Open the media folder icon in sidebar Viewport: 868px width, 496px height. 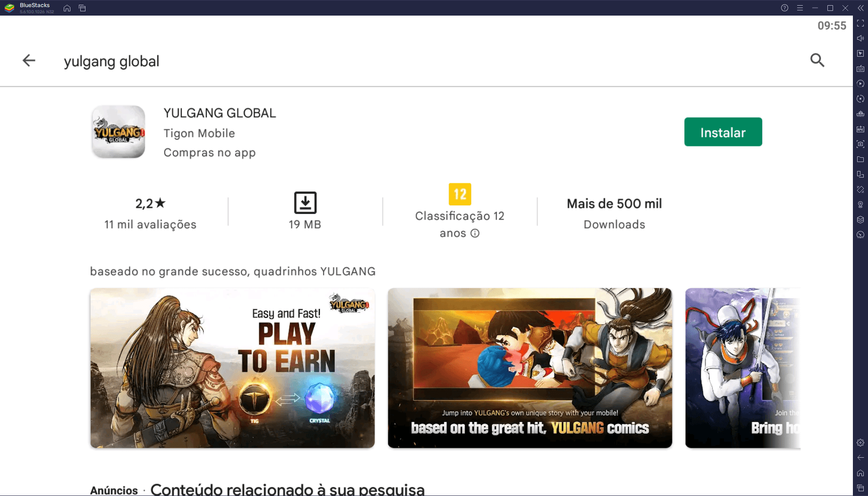point(860,159)
